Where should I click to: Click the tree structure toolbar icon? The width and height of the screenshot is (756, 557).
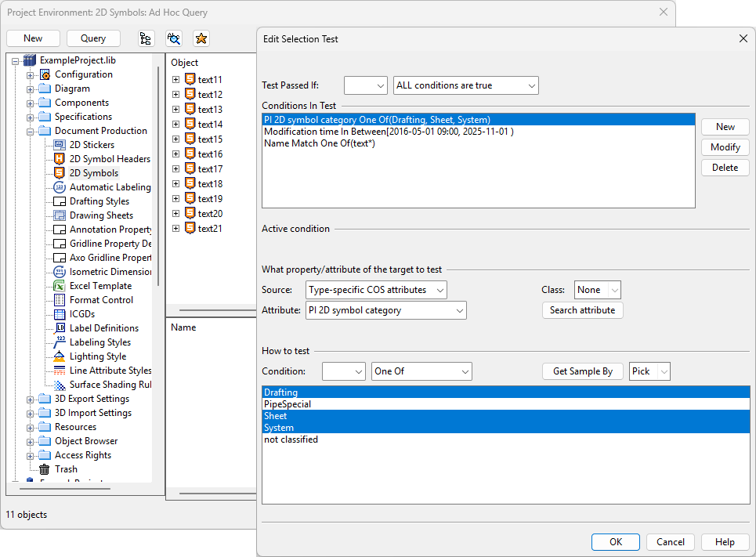tap(146, 38)
